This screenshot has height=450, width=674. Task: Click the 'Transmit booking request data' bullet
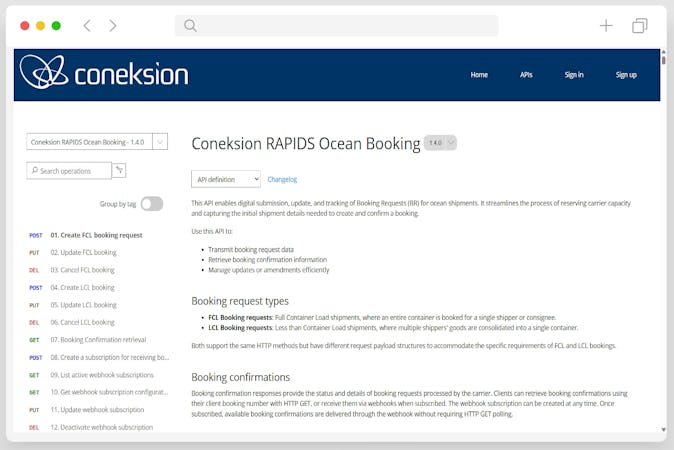tap(251, 249)
